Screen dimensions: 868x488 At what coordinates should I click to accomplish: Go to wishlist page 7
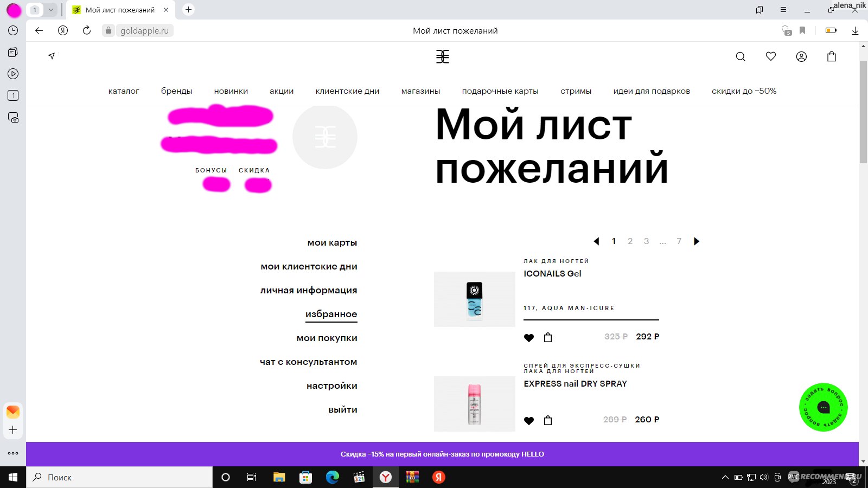tap(679, 241)
